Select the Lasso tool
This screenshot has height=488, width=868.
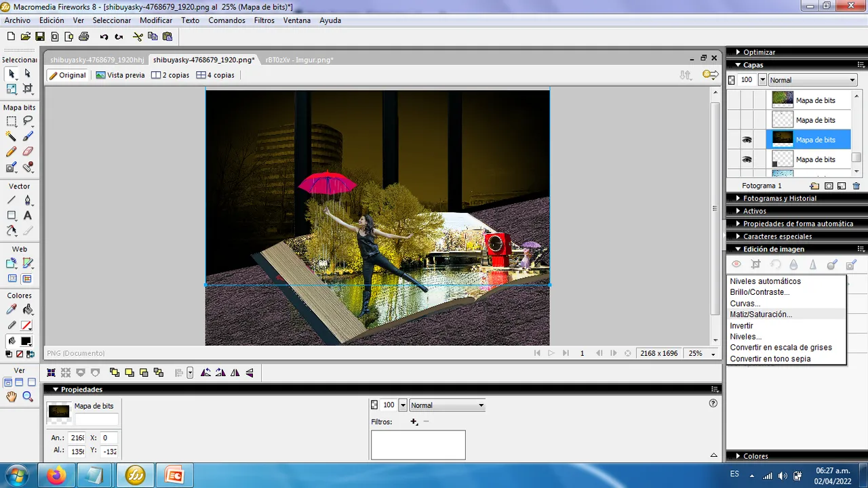28,121
